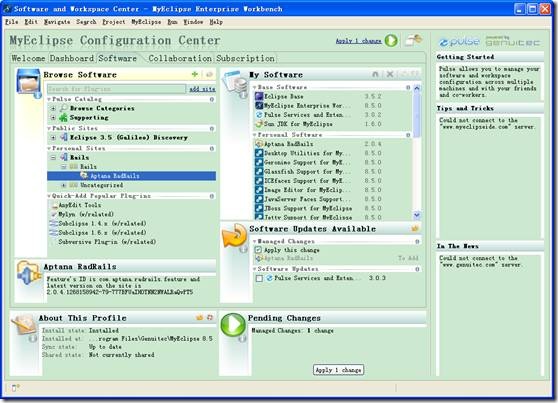Collapse the Managed Changes section
Image resolution: width=558 pixels, height=403 pixels.
point(255,241)
